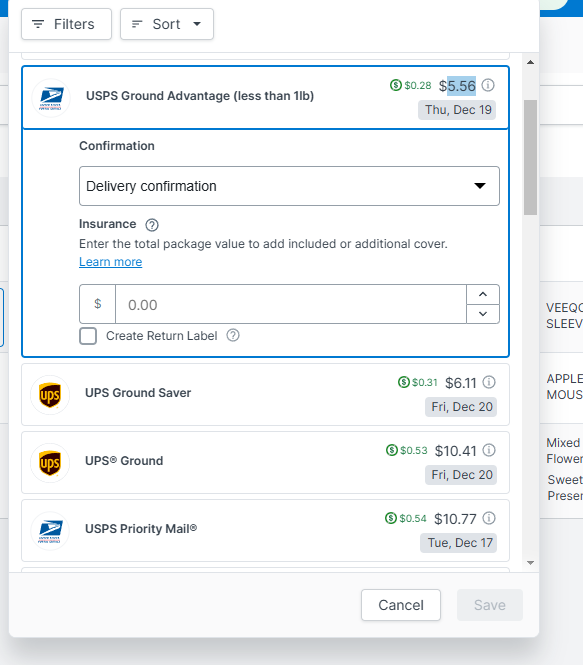Click the $10.41 price text
The image size is (583, 665).
point(455,451)
